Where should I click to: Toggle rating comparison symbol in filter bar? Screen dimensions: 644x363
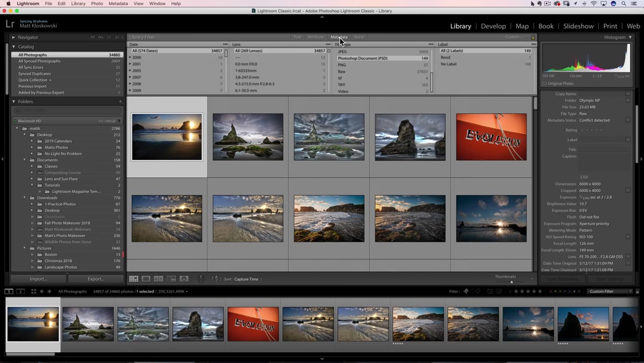pos(510,292)
